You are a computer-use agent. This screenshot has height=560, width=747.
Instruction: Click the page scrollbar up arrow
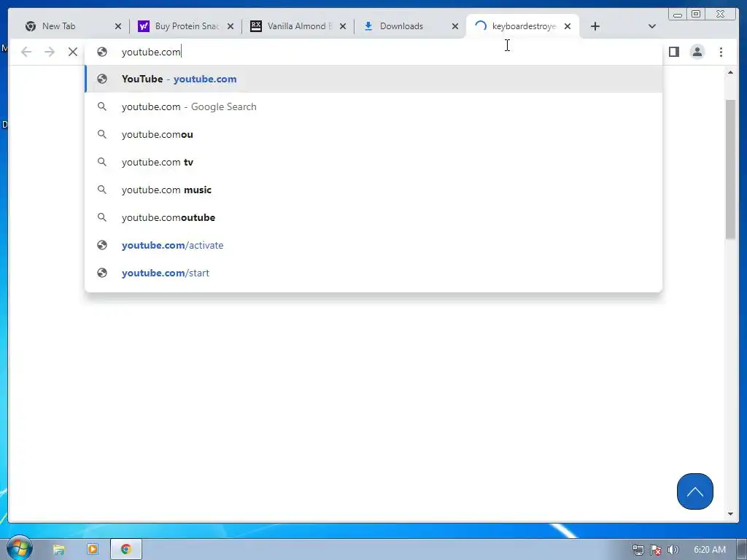click(x=730, y=72)
